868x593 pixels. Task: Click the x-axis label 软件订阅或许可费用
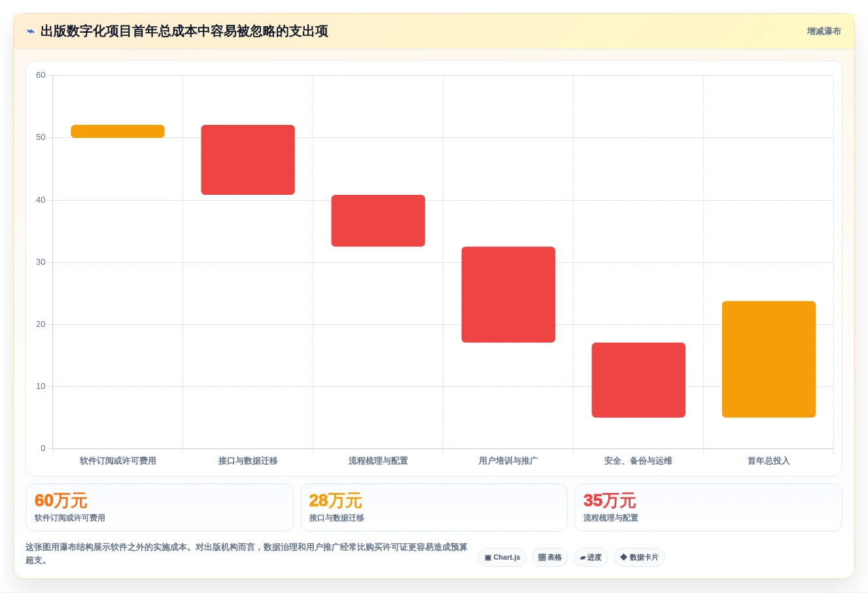click(118, 461)
